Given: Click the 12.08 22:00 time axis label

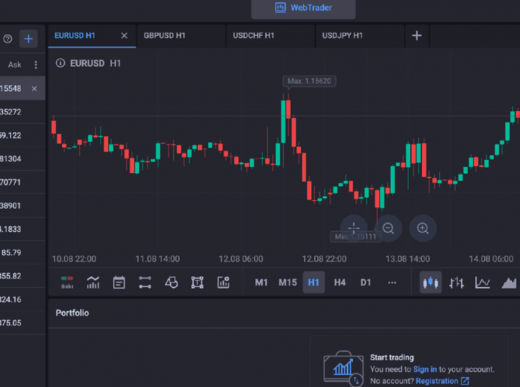Looking at the screenshot, I should [324, 259].
